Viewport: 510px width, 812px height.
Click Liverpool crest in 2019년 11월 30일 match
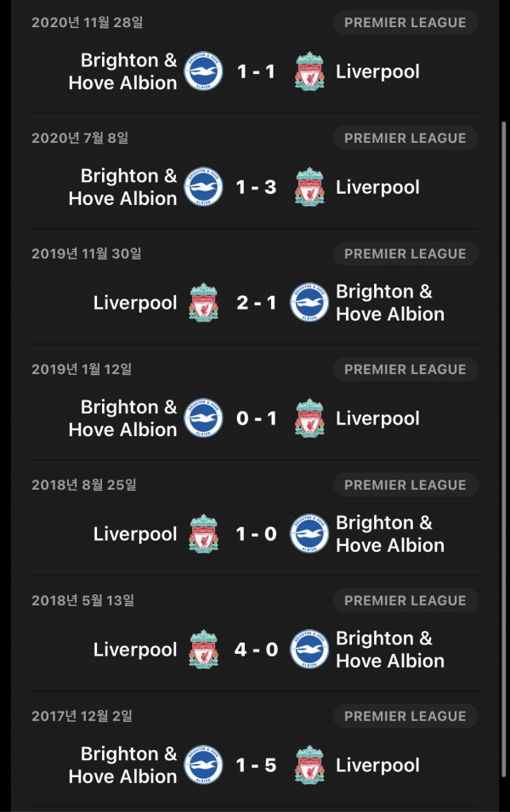(203, 303)
